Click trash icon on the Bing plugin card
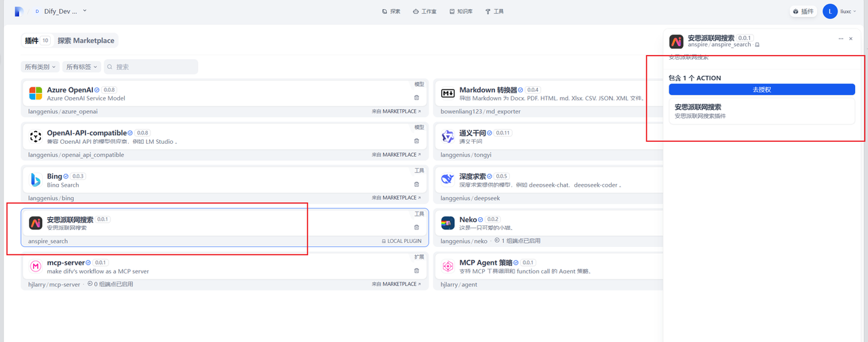 pos(416,185)
